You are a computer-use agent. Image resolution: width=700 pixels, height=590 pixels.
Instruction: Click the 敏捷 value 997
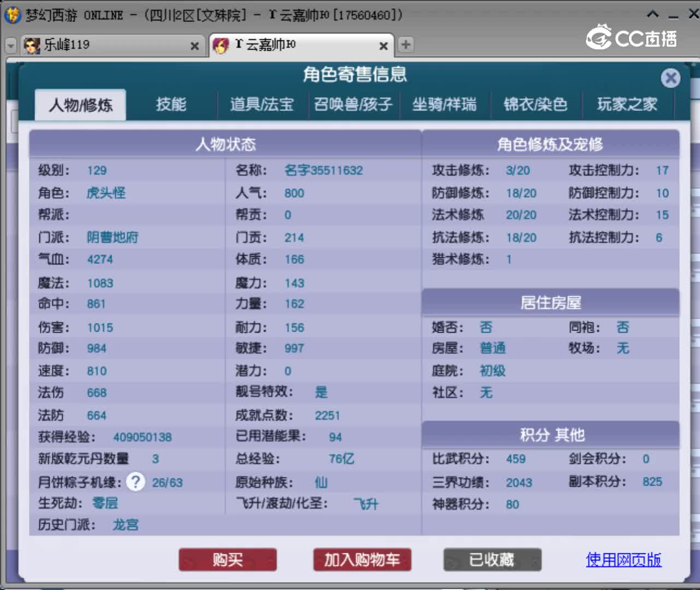[294, 348]
